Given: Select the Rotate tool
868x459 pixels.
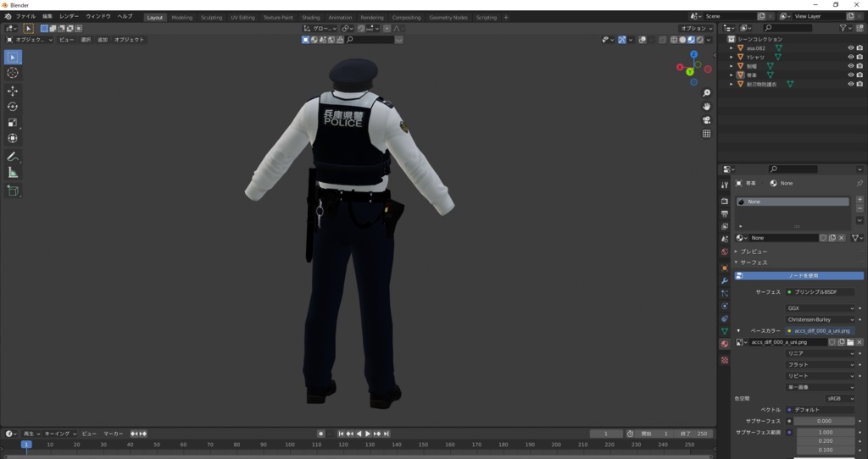Looking at the screenshot, I should pos(13,107).
